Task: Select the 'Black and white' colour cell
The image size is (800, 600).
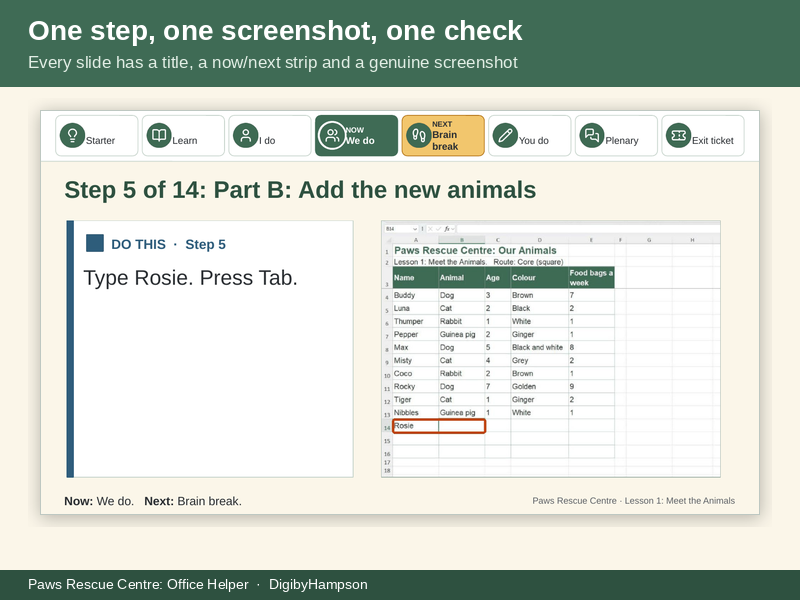Action: (539, 347)
